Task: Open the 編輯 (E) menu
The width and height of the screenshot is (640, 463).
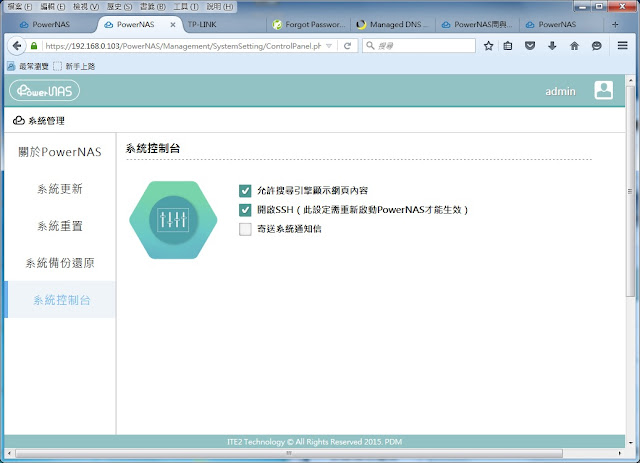Action: (53, 7)
